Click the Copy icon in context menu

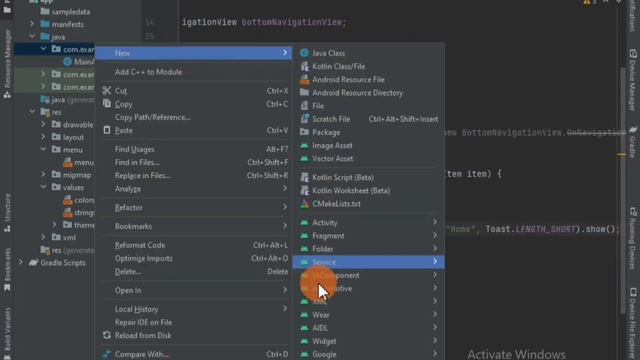coord(107,104)
